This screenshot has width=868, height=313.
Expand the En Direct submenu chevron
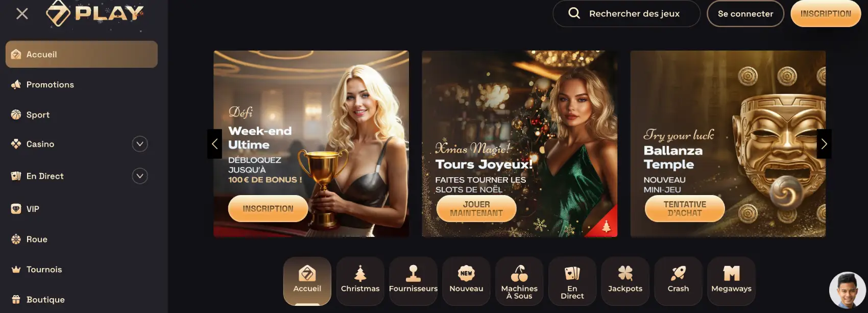[x=140, y=176]
